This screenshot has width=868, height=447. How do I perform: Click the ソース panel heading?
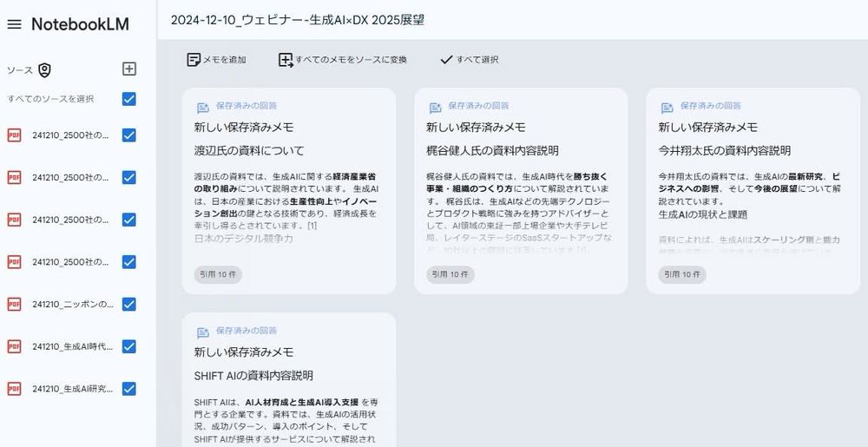coord(20,70)
